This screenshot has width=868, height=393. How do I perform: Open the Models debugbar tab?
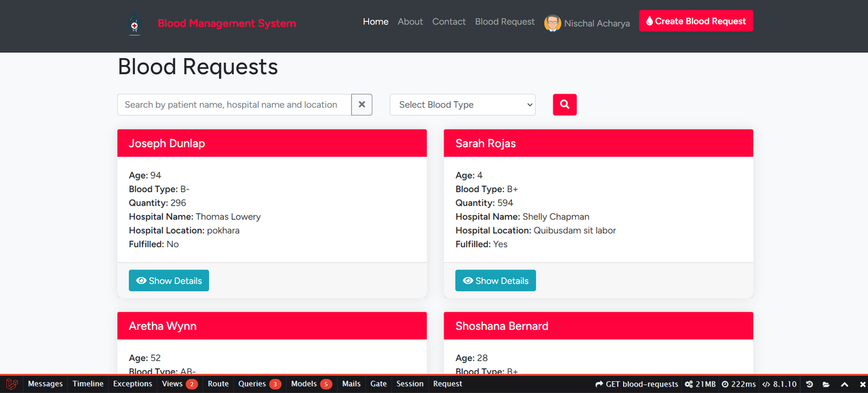pos(312,384)
